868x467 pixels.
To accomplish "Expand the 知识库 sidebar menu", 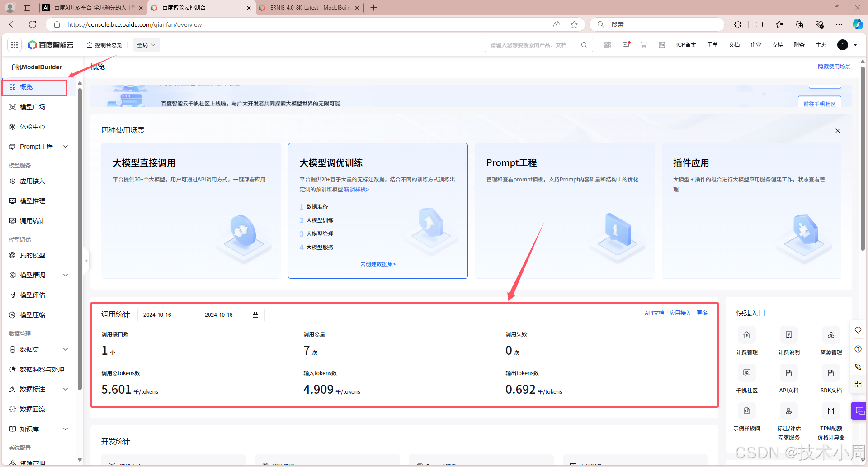I will 66,429.
